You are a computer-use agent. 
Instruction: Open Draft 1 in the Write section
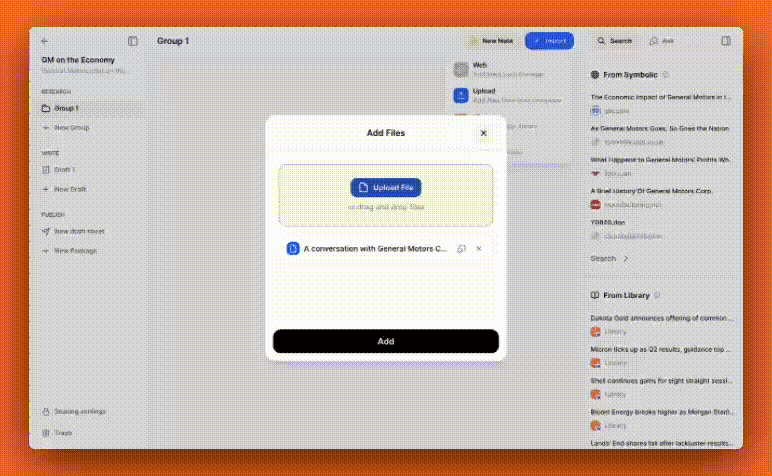59,170
